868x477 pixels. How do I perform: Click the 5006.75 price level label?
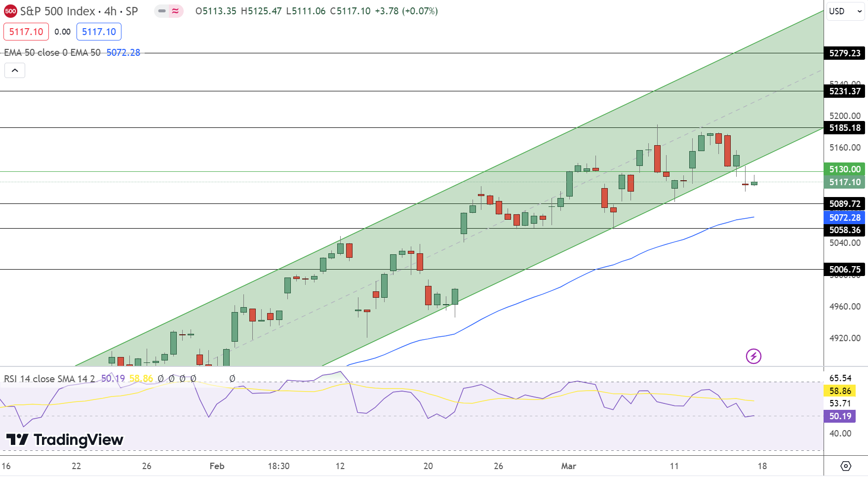tap(844, 269)
